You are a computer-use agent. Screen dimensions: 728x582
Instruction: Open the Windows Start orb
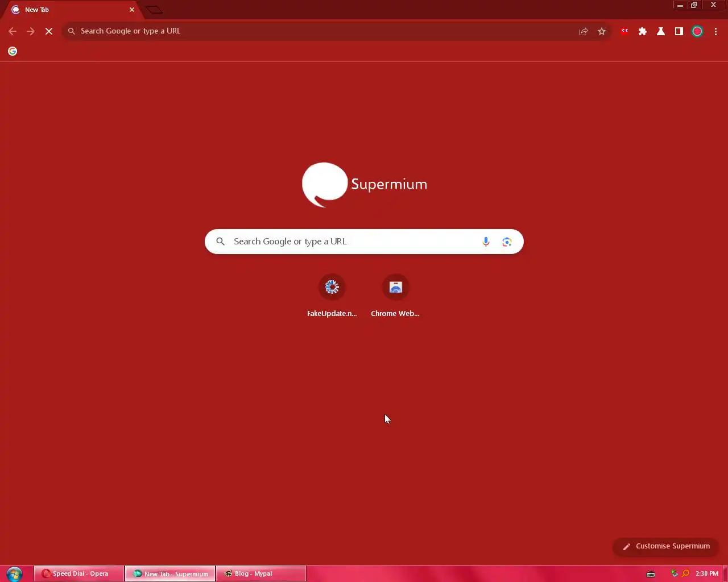[14, 573]
